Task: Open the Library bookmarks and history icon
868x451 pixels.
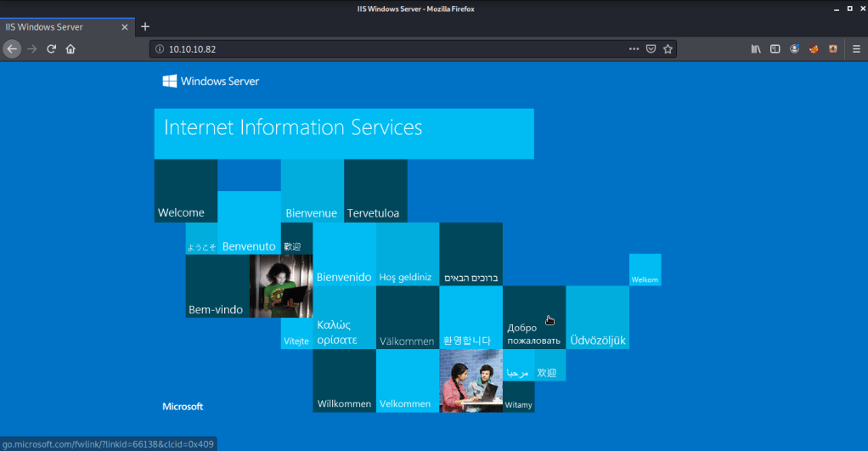Action: click(x=756, y=49)
